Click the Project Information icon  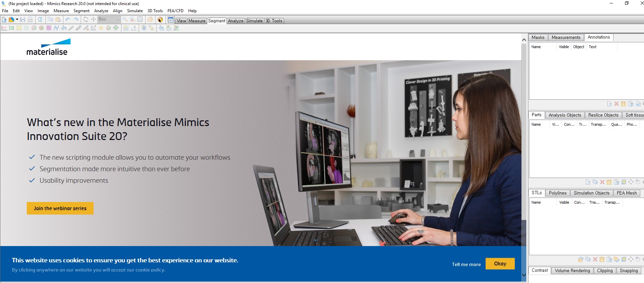(x=150, y=20)
